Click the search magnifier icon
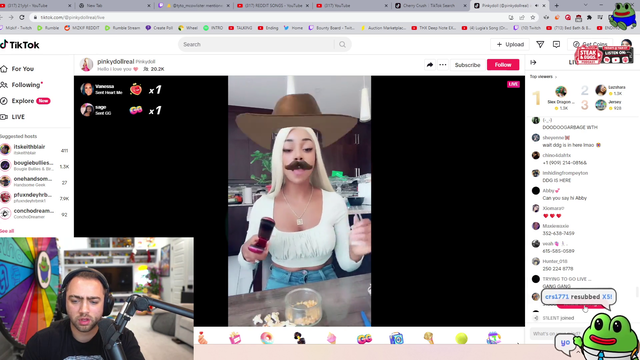The image size is (640, 360). 342,44
